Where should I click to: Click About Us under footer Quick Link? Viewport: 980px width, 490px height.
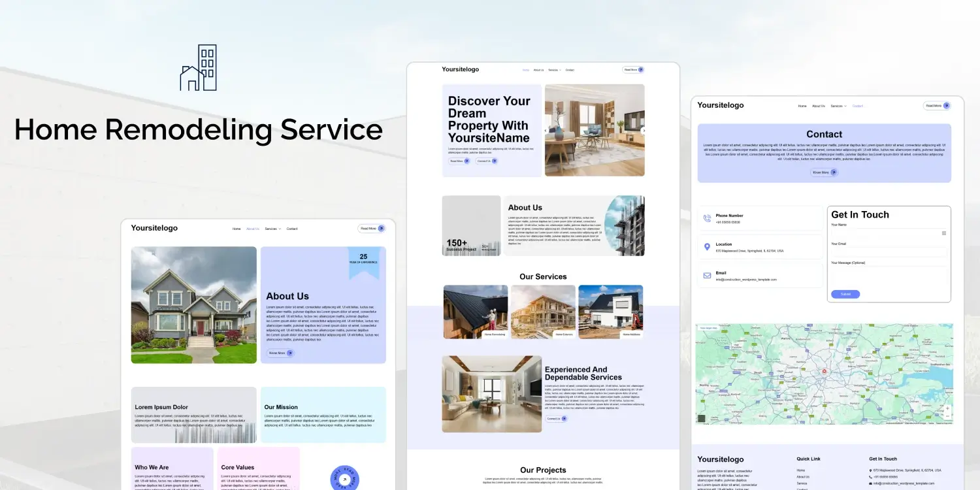coord(803,477)
